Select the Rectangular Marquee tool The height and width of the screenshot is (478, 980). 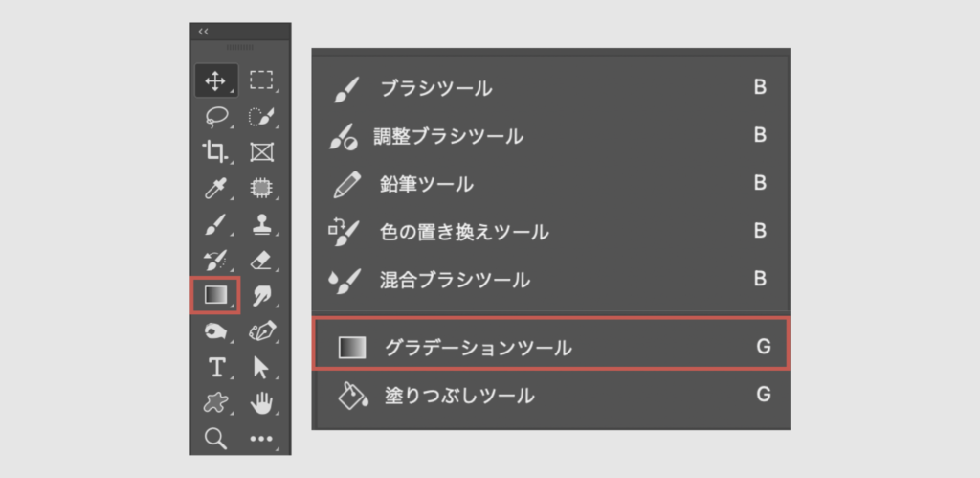pyautogui.click(x=261, y=80)
